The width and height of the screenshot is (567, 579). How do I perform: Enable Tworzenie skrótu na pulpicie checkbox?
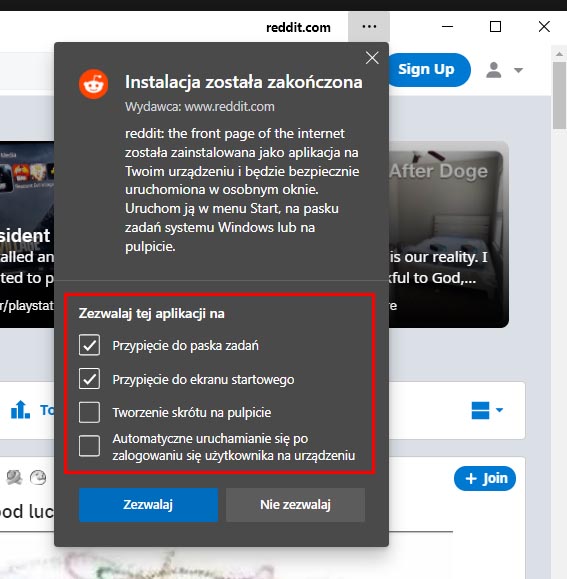pos(89,412)
